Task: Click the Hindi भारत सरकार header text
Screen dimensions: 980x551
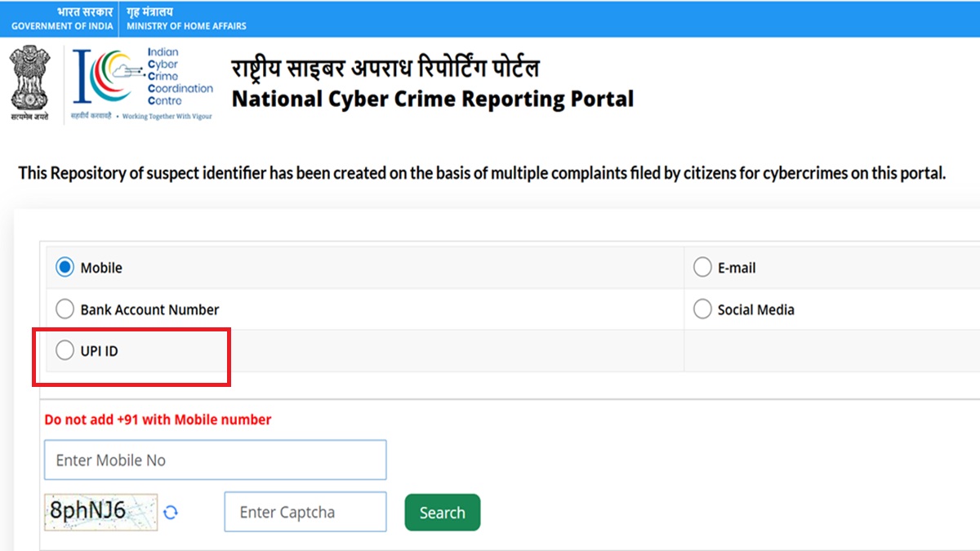Action: [85, 11]
